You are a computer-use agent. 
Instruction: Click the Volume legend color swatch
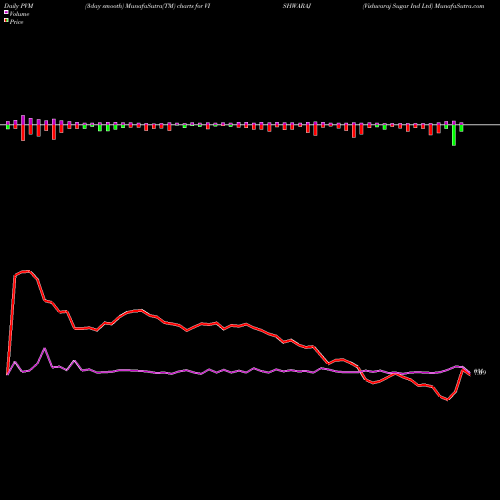pyautogui.click(x=6, y=12)
